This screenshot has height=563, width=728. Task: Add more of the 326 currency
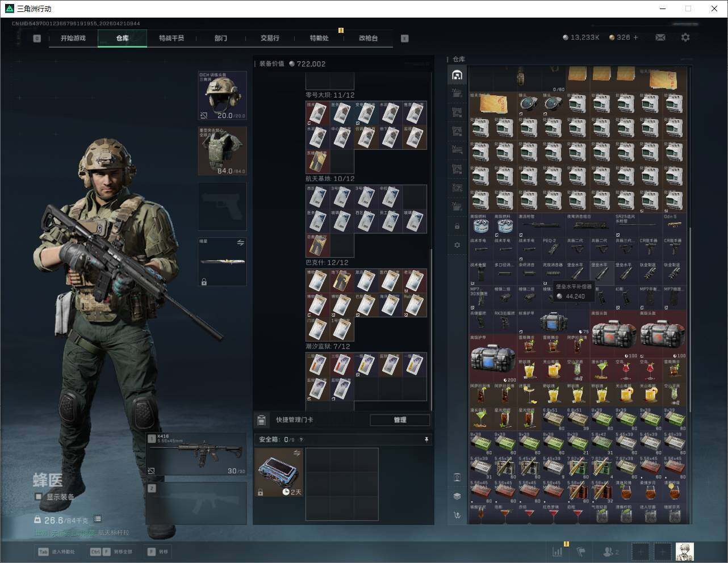(636, 37)
